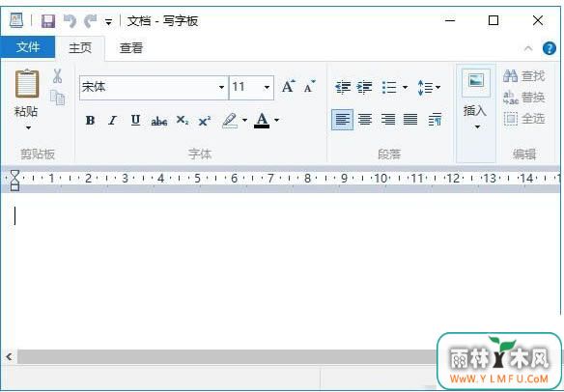Open the font family dropdown 宋体
Image resolution: width=564 pixels, height=392 pixels.
coord(154,88)
